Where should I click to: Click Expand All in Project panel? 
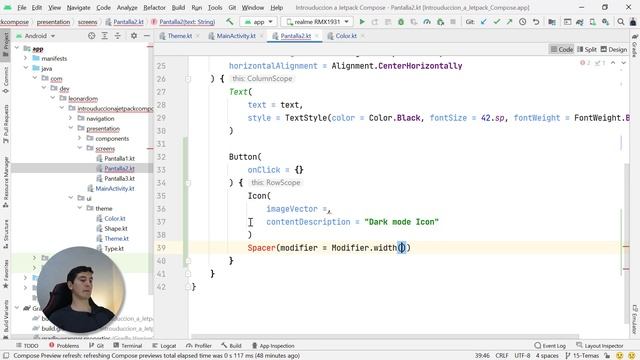pos(104,36)
